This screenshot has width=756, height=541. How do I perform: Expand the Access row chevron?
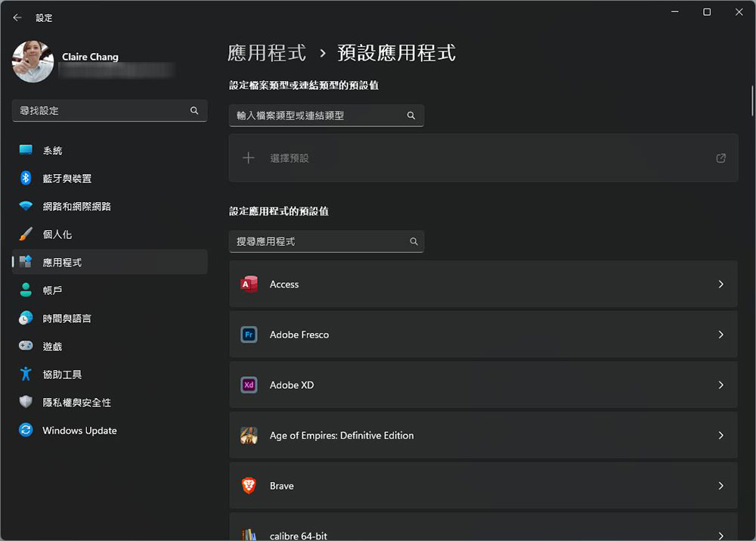coord(720,284)
